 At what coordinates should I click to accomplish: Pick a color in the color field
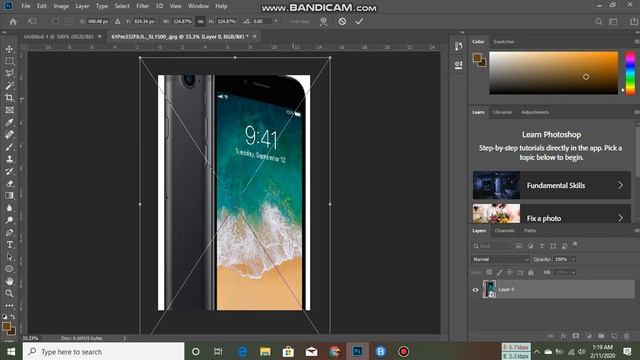553,73
